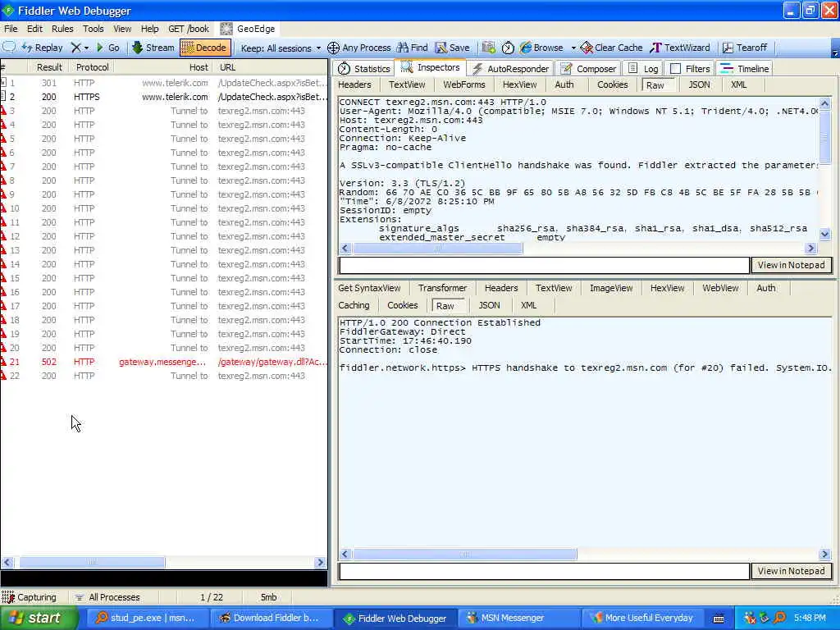Click the Any Process target icon
Image resolution: width=840 pixels, height=630 pixels.
[x=333, y=48]
